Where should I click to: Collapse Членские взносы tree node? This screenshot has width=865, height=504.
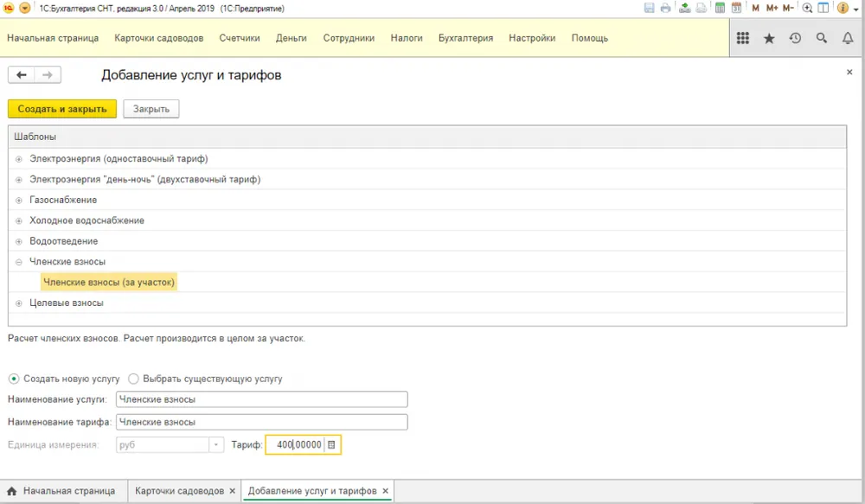pos(19,262)
